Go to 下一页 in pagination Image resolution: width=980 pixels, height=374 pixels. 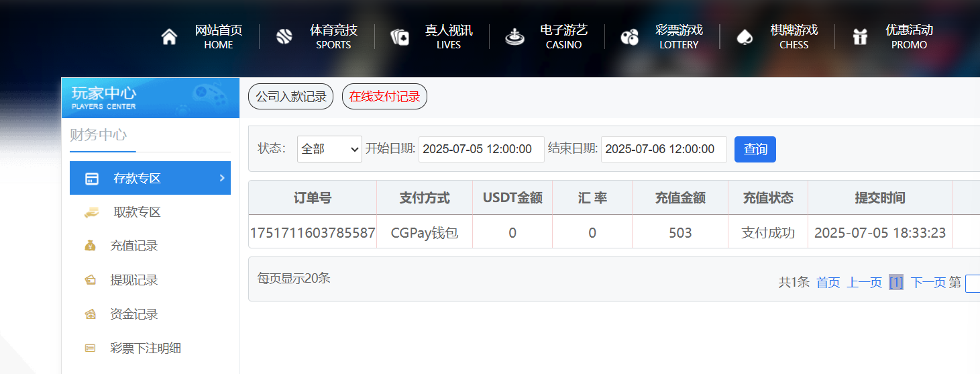pyautogui.click(x=928, y=283)
